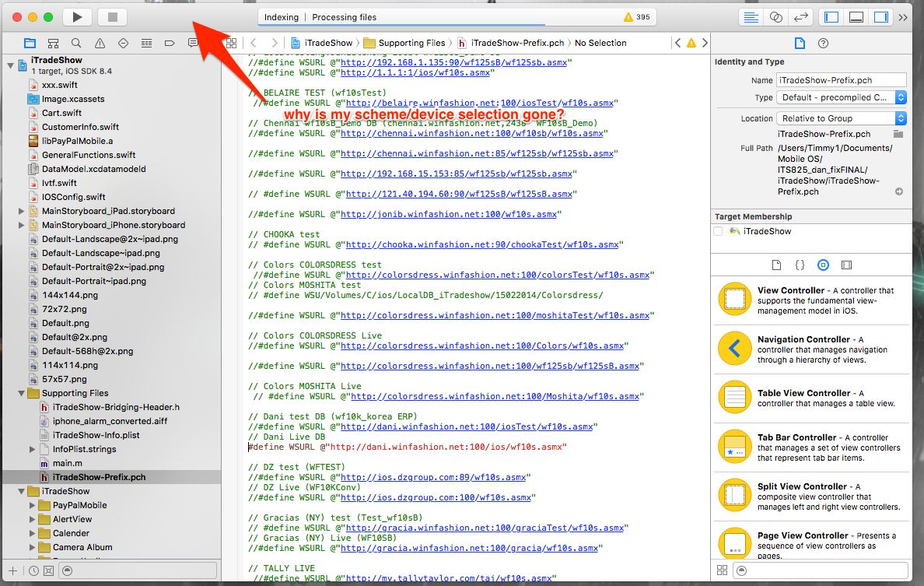The height and width of the screenshot is (586, 924).
Task: Choose file location folder icon
Action: (898, 135)
